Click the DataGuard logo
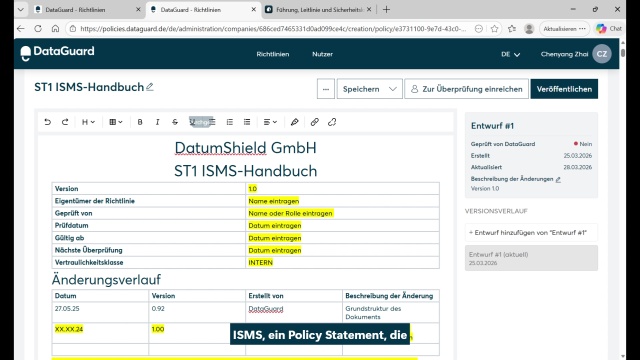Image resolution: width=640 pixels, height=360 pixels. pos(58,52)
